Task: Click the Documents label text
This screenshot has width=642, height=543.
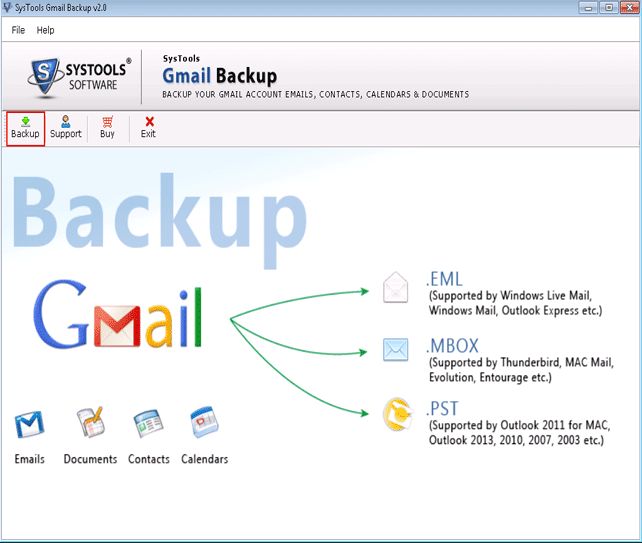Action: (x=90, y=459)
